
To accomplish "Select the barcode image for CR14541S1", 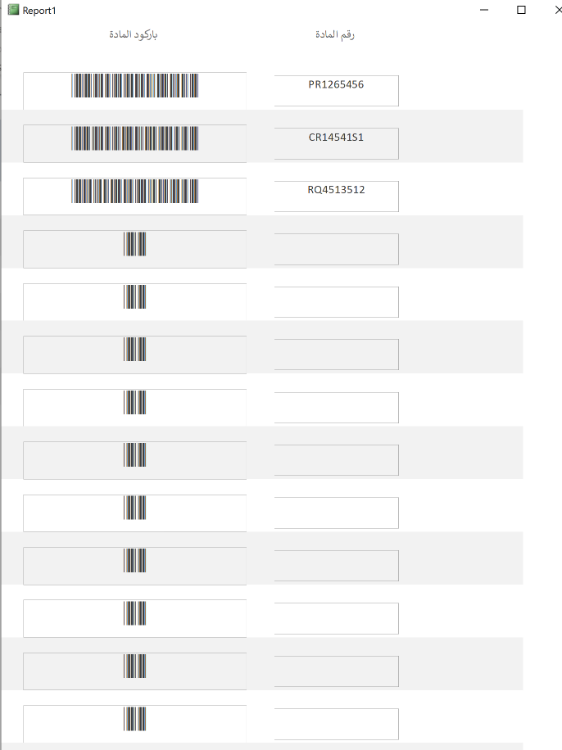I will tap(135, 138).
